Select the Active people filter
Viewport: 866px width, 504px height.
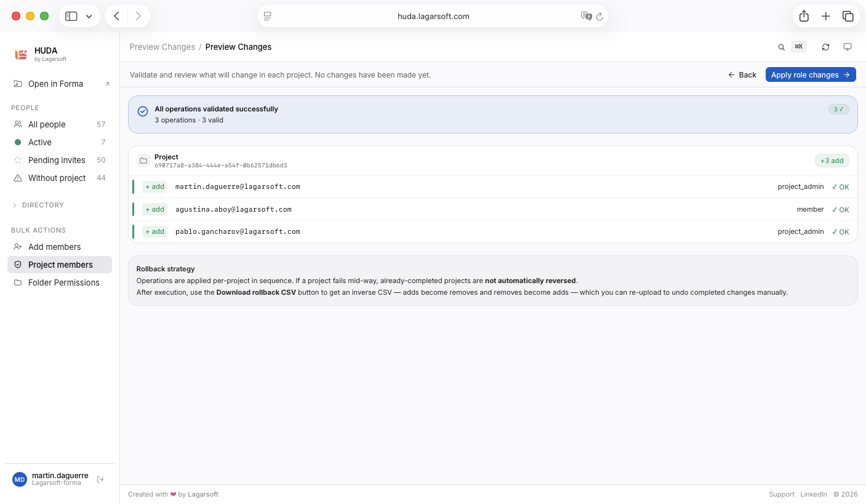[x=60, y=142]
